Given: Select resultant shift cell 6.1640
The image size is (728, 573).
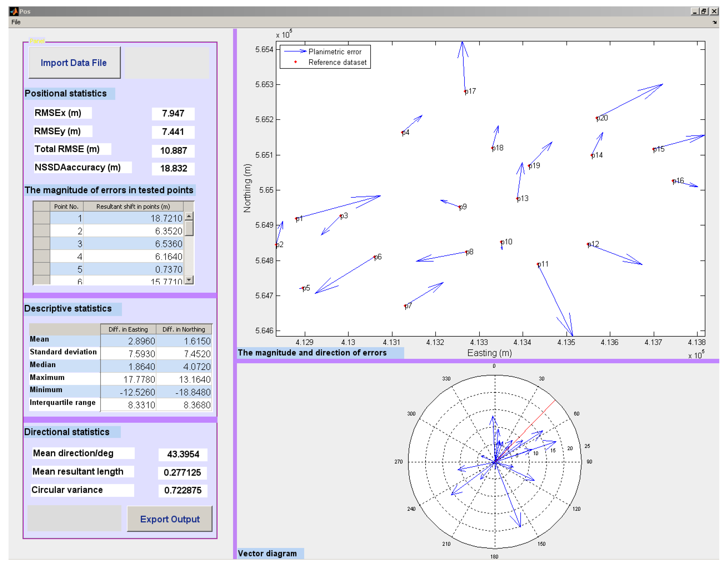Looking at the screenshot, I should coord(133,256).
